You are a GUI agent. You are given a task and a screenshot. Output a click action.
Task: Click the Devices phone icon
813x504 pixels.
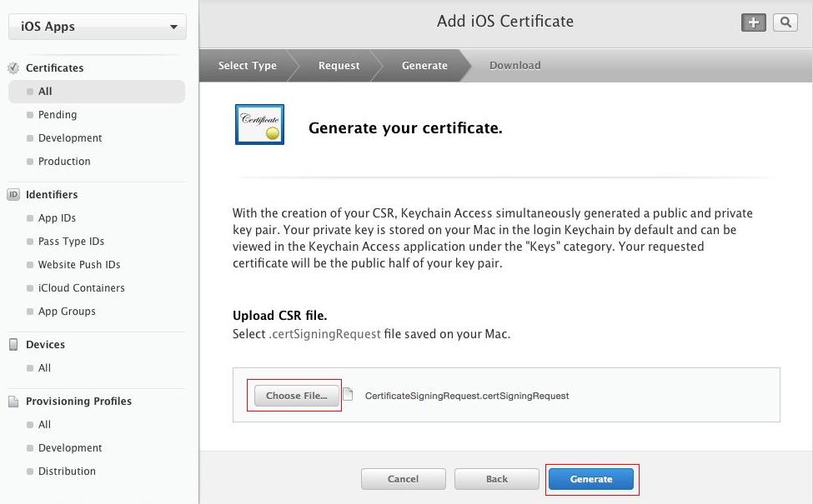[13, 344]
